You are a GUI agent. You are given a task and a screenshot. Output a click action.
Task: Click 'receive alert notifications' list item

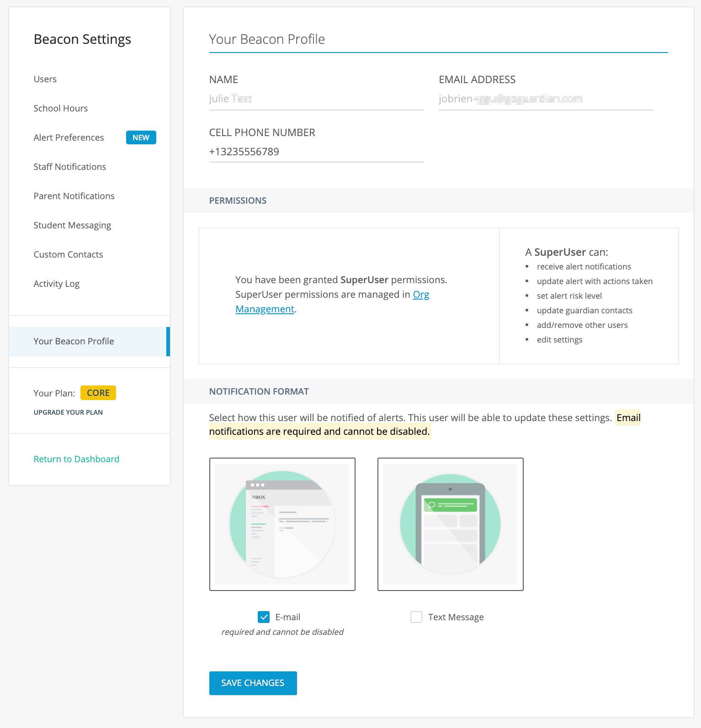pos(584,267)
